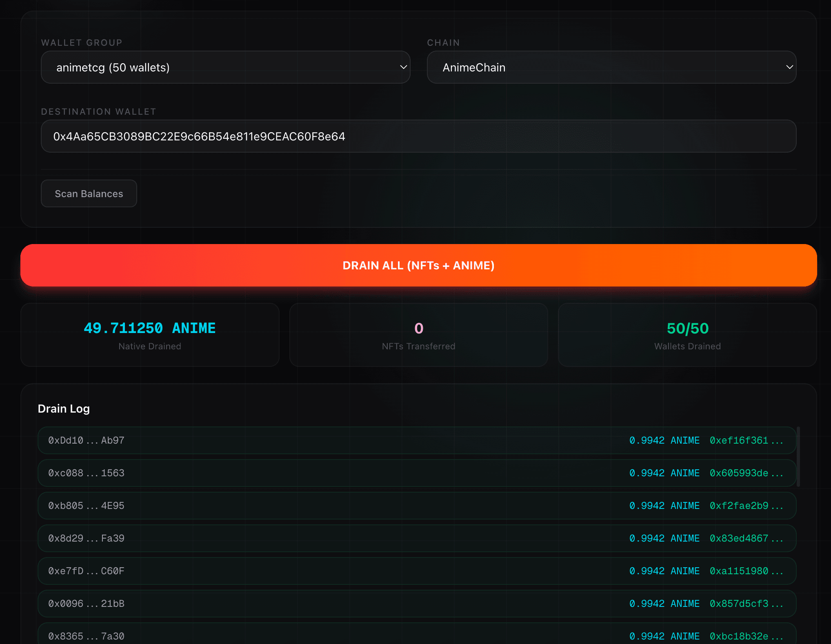Click the Drain Log heading
Screen dimensions: 831x644
64,409
